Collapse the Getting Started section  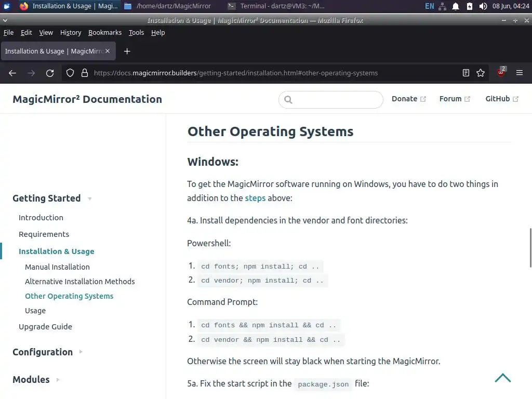click(52, 198)
